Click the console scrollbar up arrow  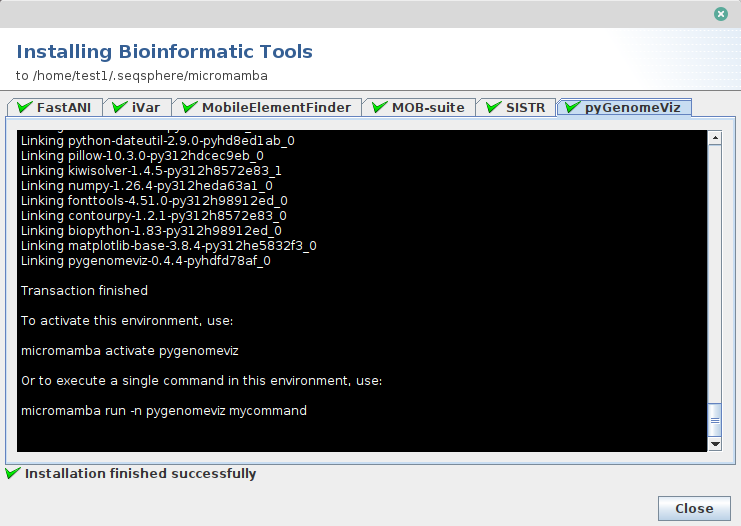coord(715,138)
